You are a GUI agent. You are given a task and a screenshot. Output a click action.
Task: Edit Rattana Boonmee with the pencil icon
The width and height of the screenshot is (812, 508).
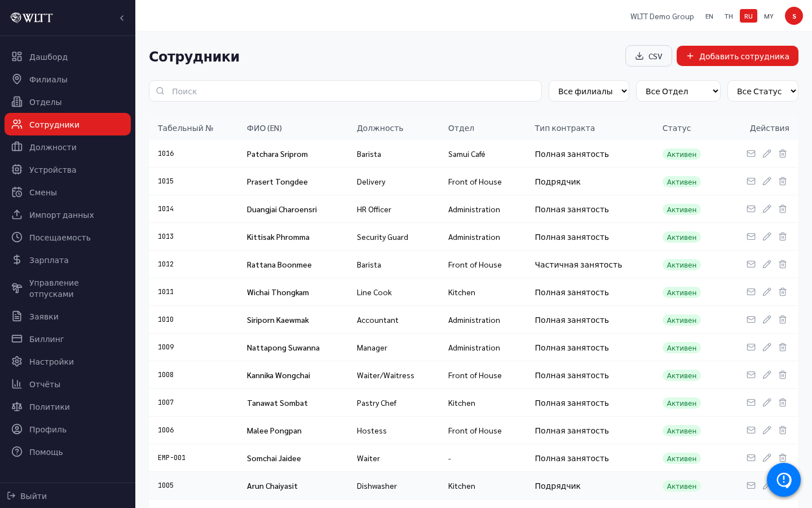(x=767, y=264)
